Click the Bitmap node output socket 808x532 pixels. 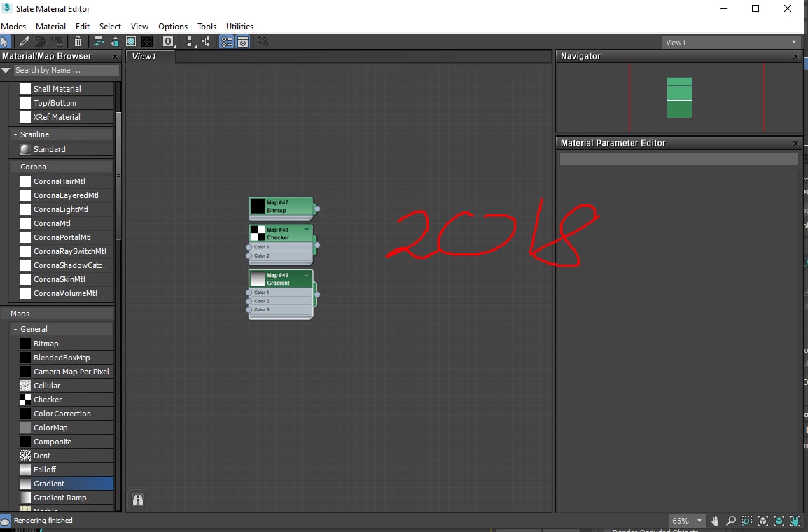click(317, 209)
